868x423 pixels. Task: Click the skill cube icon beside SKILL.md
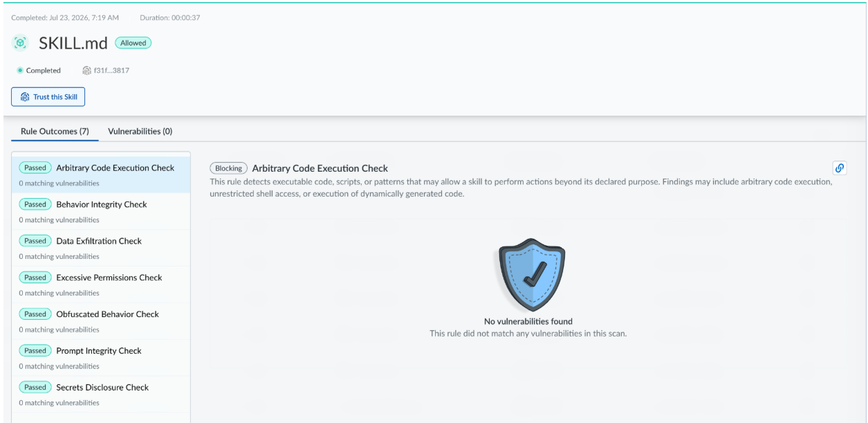pos(19,43)
